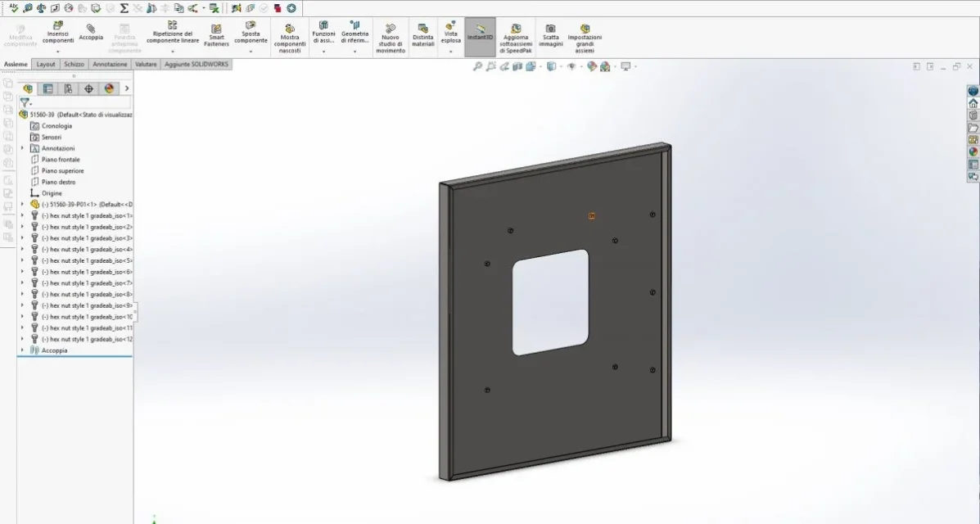980x524 pixels.
Task: Switch to the Schizzo tab
Action: pyautogui.click(x=74, y=65)
